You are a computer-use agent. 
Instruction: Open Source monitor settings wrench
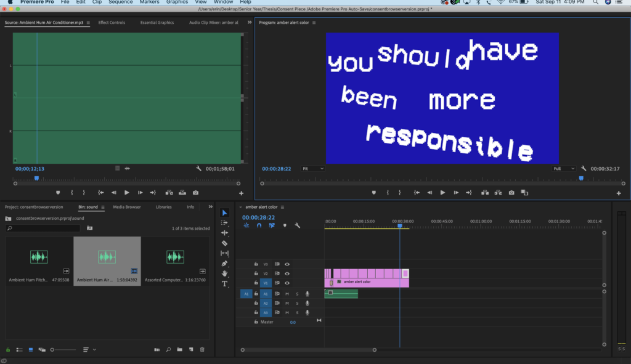coord(198,169)
